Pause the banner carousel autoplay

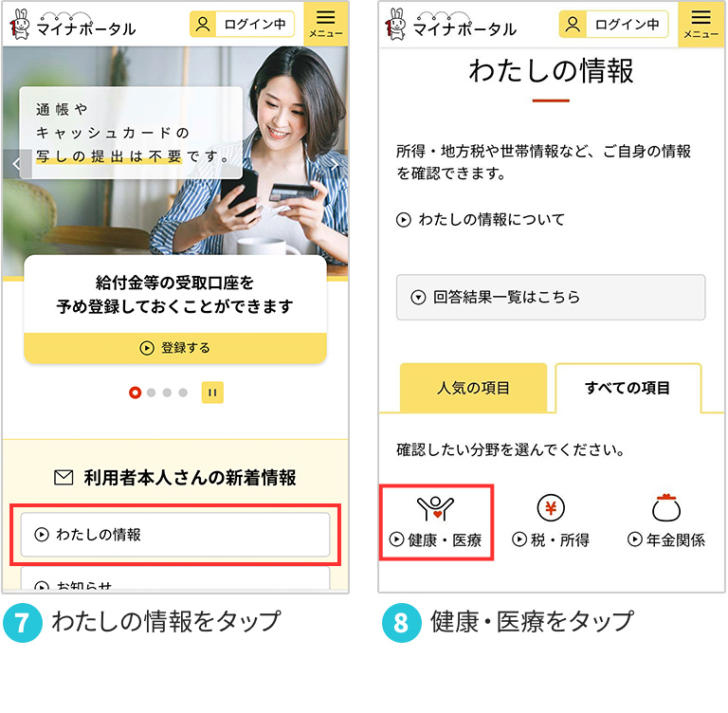[x=212, y=393]
